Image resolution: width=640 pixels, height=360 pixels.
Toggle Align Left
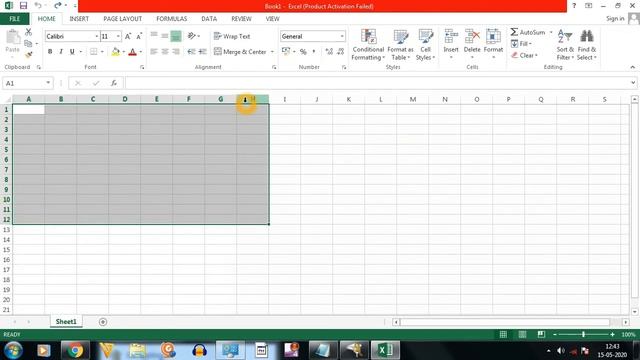[153, 51]
